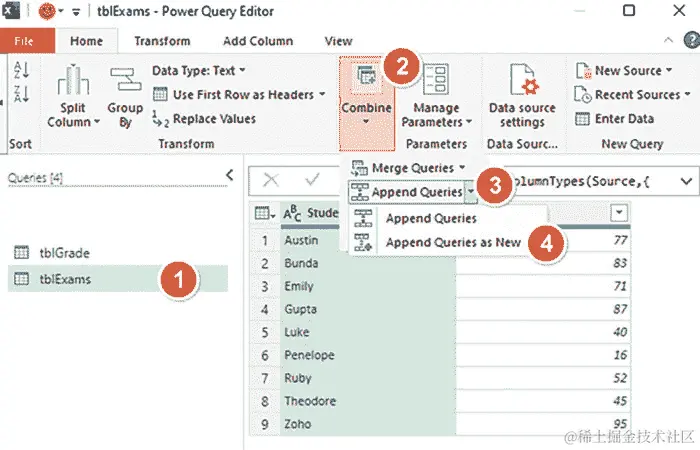This screenshot has width=700, height=450.
Task: Expand the formula bar chevron
Action: (686, 181)
